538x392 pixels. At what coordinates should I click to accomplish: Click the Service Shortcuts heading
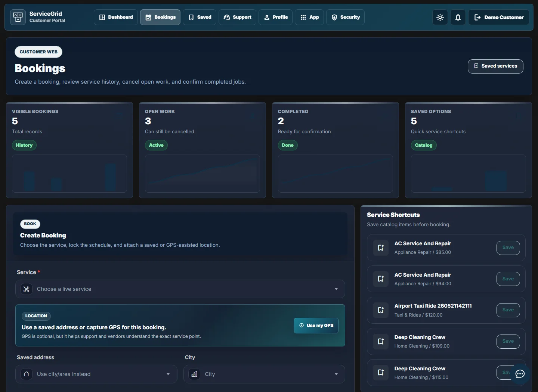[x=393, y=215]
